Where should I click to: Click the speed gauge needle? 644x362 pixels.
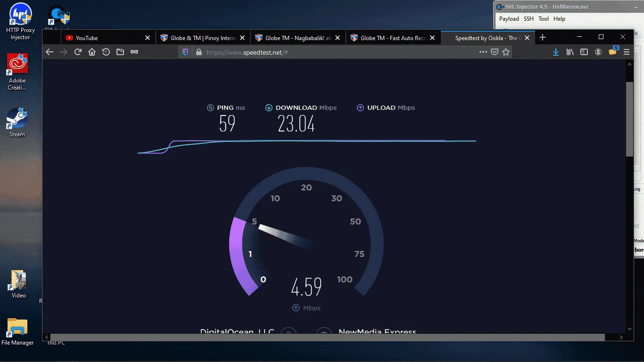tap(286, 236)
